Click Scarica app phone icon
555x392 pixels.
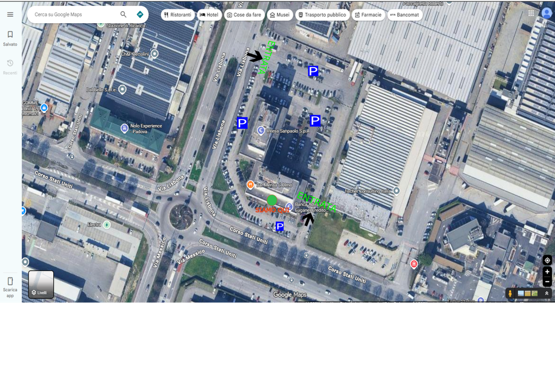[10, 282]
